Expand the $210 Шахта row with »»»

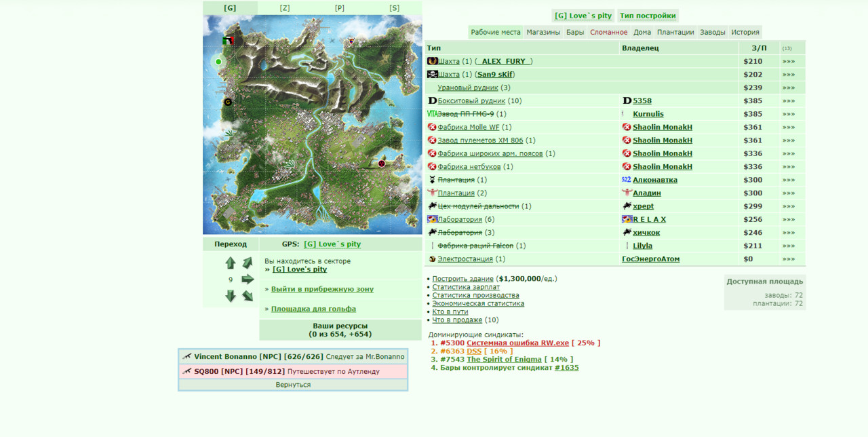pyautogui.click(x=789, y=61)
